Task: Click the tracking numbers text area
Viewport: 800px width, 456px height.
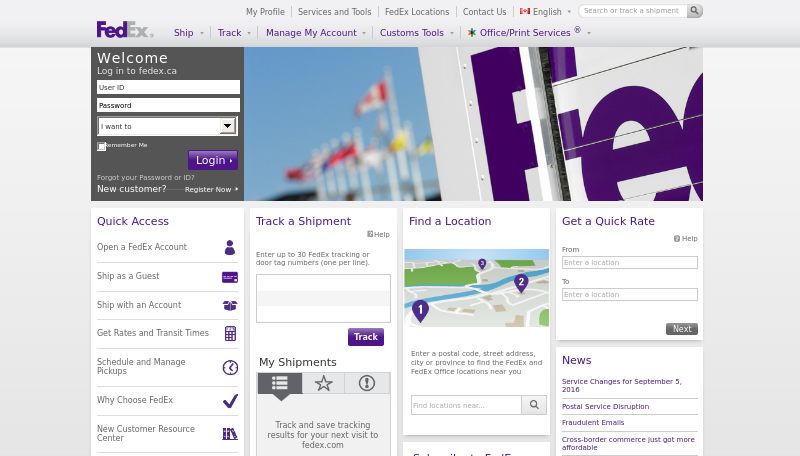Action: tap(323, 298)
